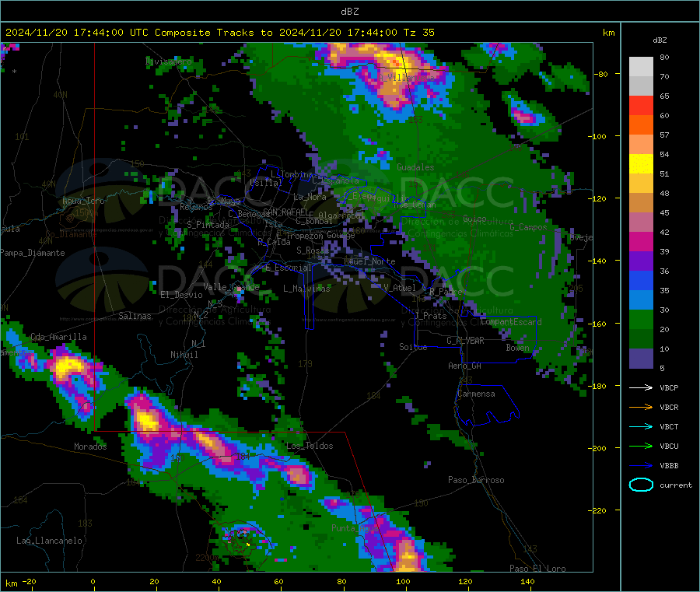Image resolution: width=700 pixels, height=592 pixels.
Task: Click the slate-purple 5 dBZ swatch
Action: 641,359
